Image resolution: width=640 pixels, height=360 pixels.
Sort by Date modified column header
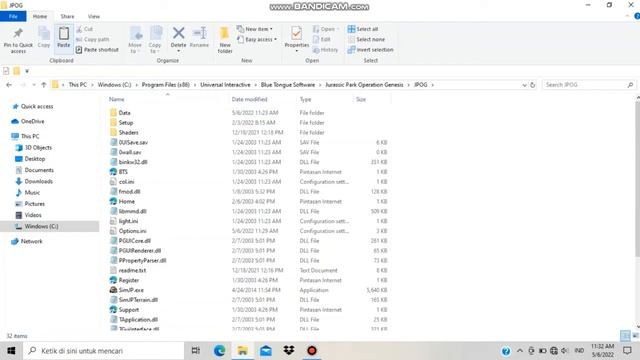click(x=249, y=99)
